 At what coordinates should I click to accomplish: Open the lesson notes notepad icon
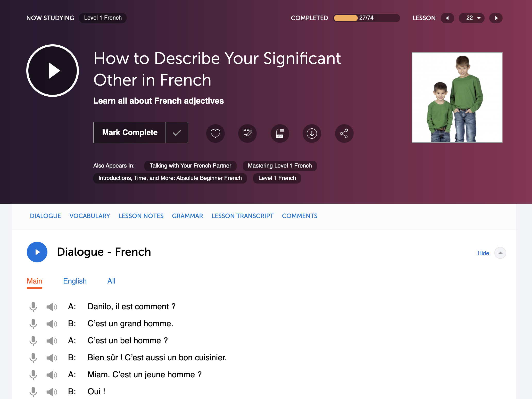247,133
